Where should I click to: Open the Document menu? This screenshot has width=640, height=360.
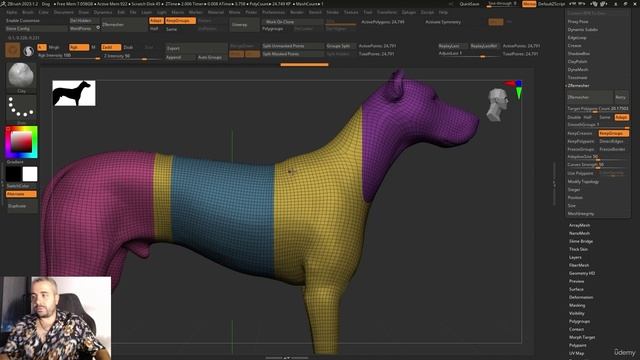[64, 12]
